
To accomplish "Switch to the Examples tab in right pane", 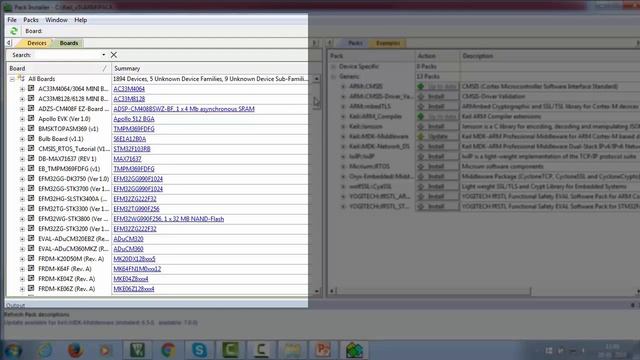I will pyautogui.click(x=388, y=43).
